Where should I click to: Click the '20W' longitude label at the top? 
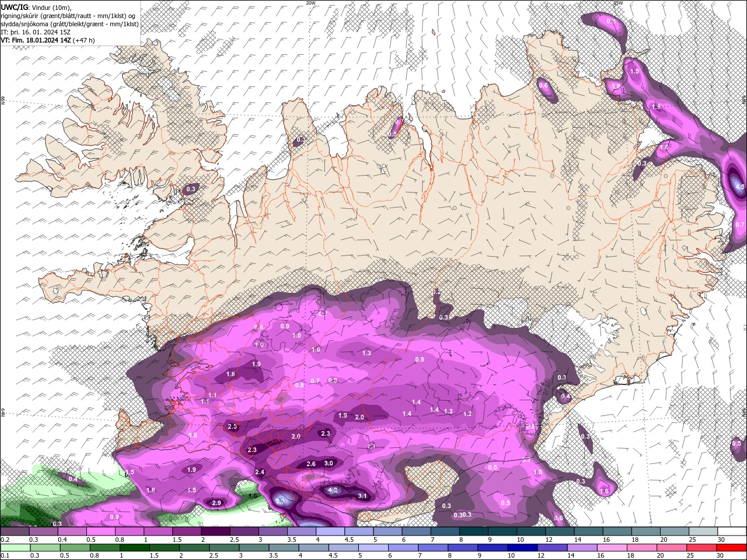coord(310,3)
